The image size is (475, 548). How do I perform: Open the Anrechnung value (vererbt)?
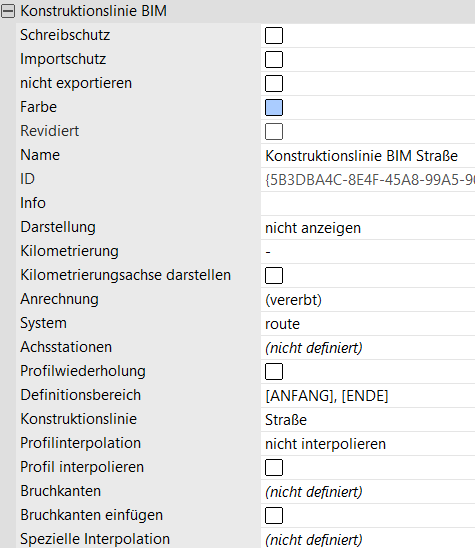[x=368, y=300]
